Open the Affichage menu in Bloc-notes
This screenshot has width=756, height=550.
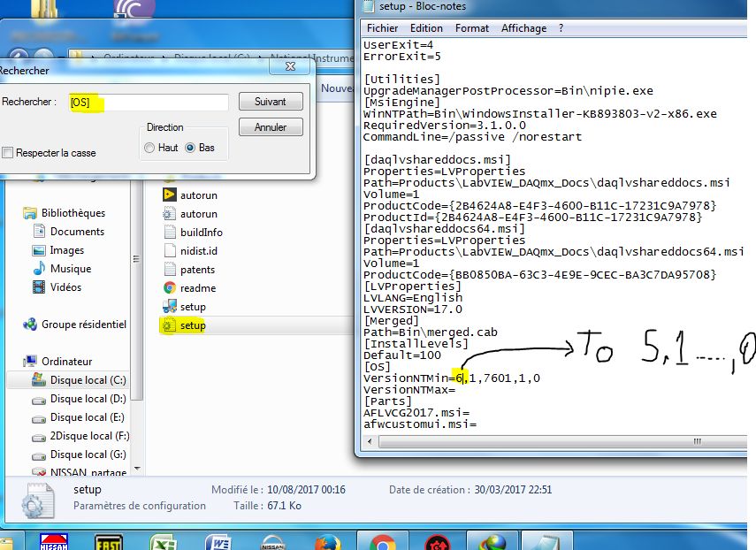tap(523, 28)
